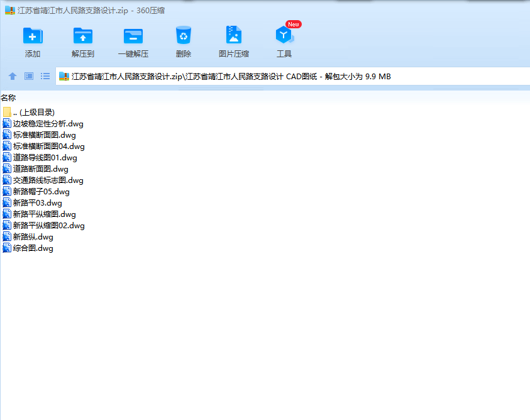Image resolution: width=530 pixels, height=420 pixels.
Task: Open the 工具 (Tools) icon marked New
Action: [x=284, y=35]
